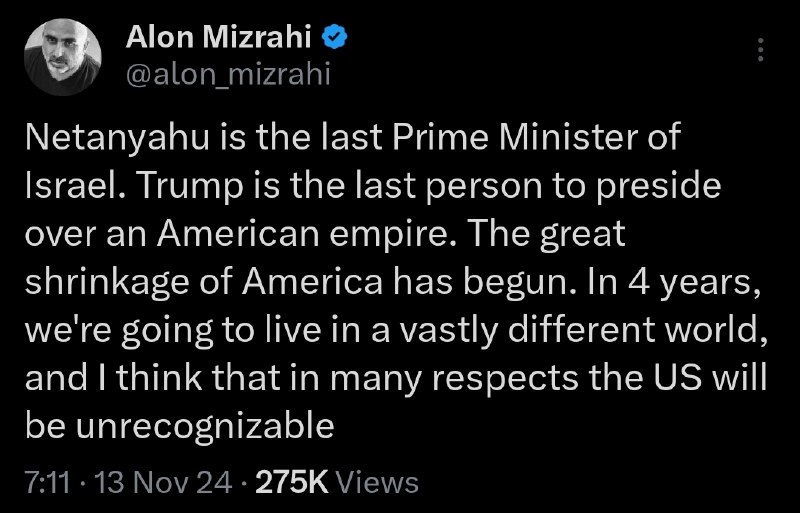Click the phrase vastly different world
800x513 pixels.
(x=581, y=330)
